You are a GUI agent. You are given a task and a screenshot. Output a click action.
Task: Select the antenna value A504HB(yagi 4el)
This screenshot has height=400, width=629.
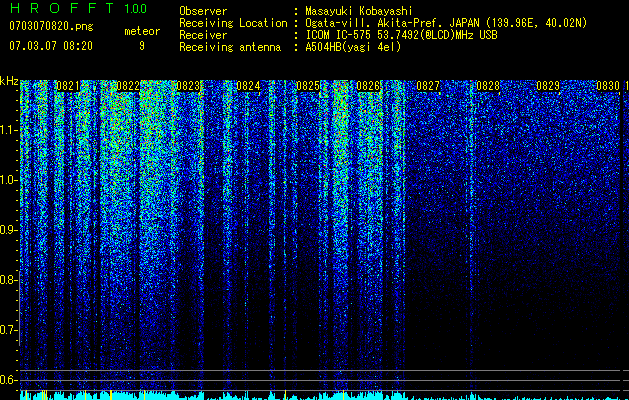353,47
